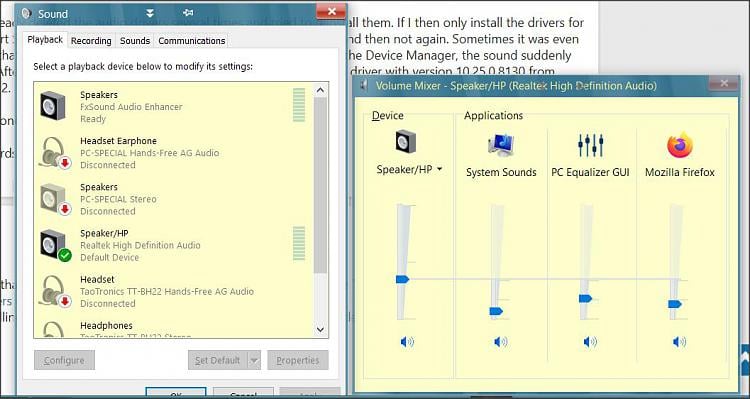Select FxSound Audio Enhancer speakers icon
This screenshot has height=399, width=750.
(x=53, y=106)
